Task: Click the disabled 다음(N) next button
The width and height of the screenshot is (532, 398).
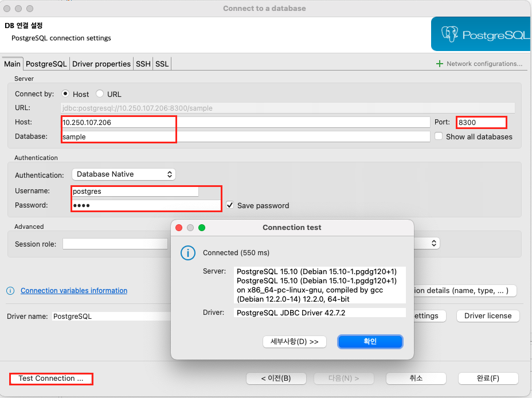Action: pos(344,379)
